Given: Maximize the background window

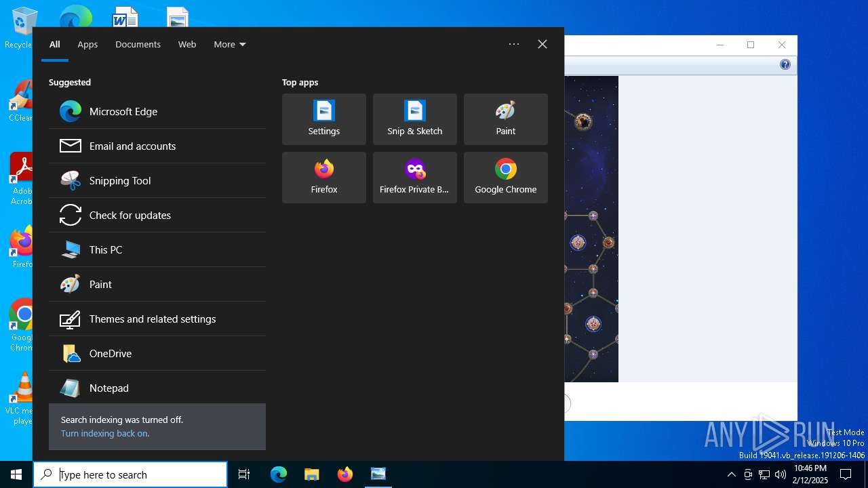Looking at the screenshot, I should tap(751, 45).
